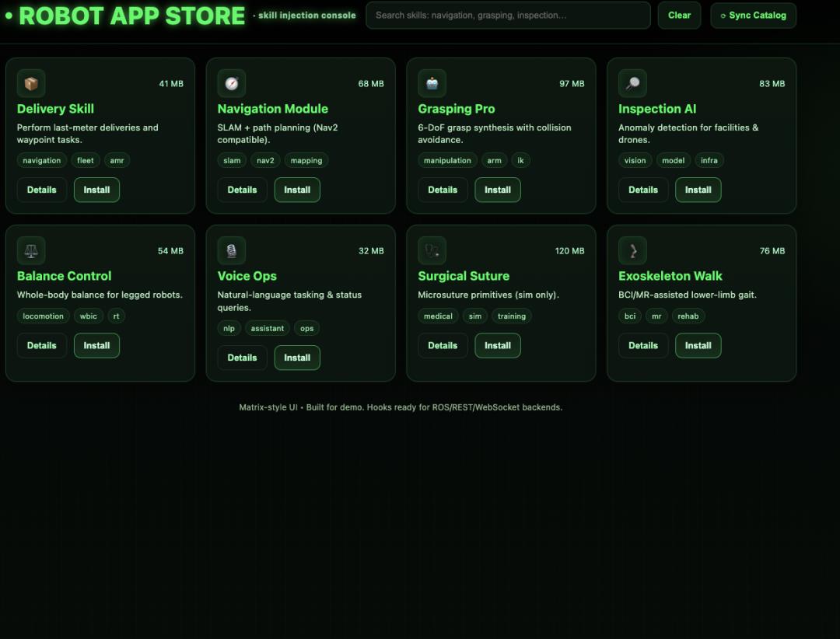
Task: Click the wbic tag on Balance Control
Action: point(88,316)
